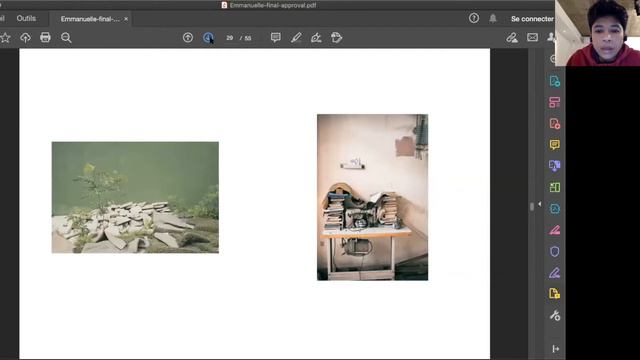Screen dimensions: 640x360
Task: Click the Emmanuelle-final-approval.pdf window title
Action: (x=273, y=5)
